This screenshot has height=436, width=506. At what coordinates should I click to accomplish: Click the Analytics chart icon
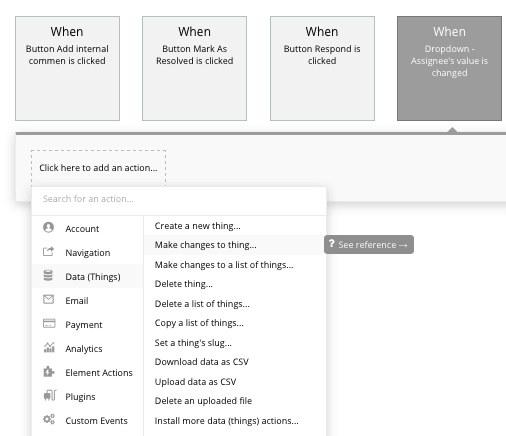[49, 347]
